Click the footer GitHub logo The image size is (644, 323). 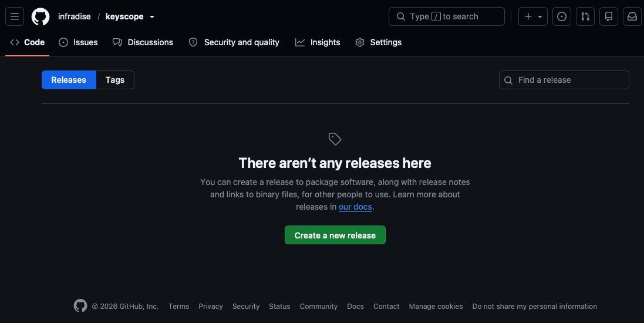[80, 306]
